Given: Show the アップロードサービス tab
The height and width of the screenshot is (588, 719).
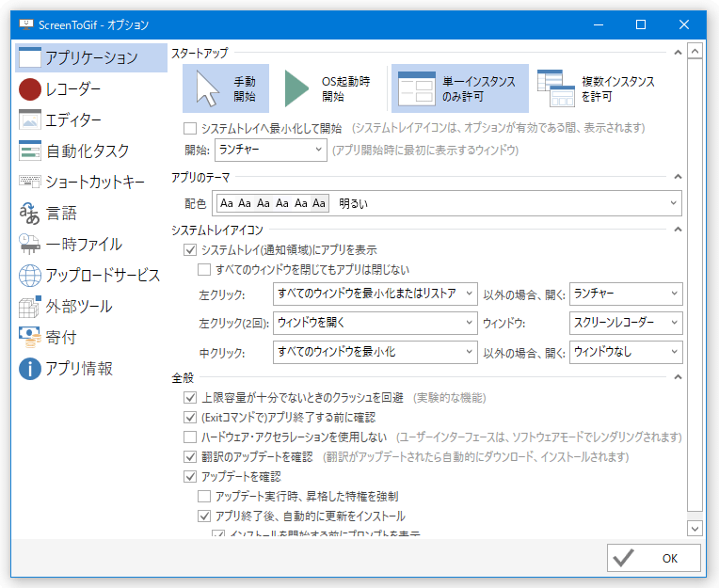Looking at the screenshot, I should [91, 276].
